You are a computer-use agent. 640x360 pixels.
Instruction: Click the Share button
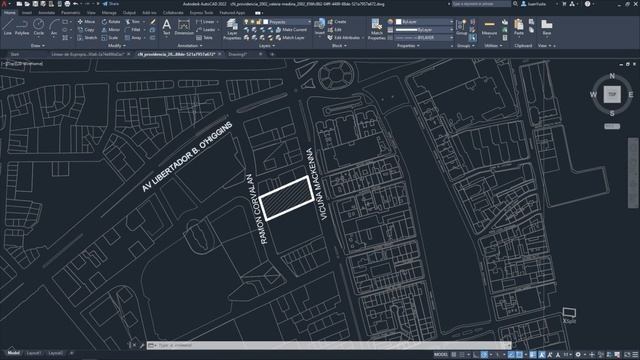point(111,4)
